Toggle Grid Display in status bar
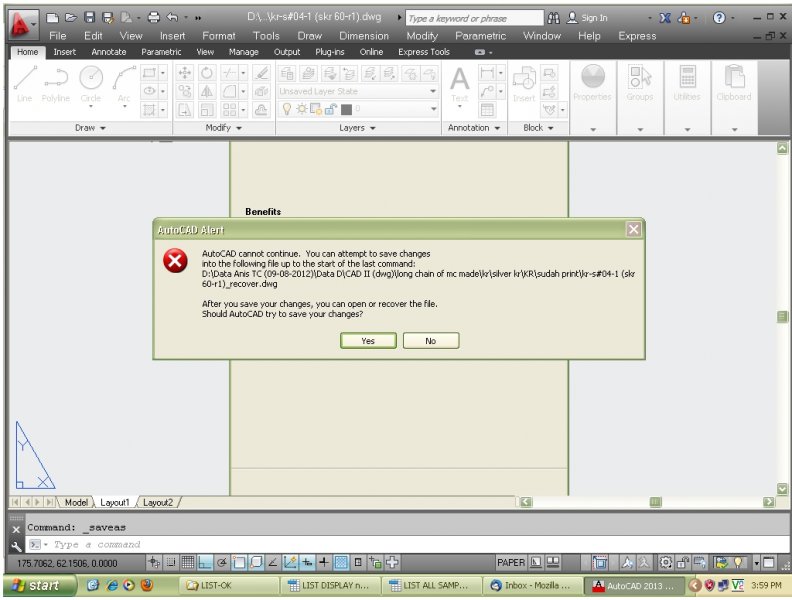Viewport: 792px width, 600px height. coord(188,562)
